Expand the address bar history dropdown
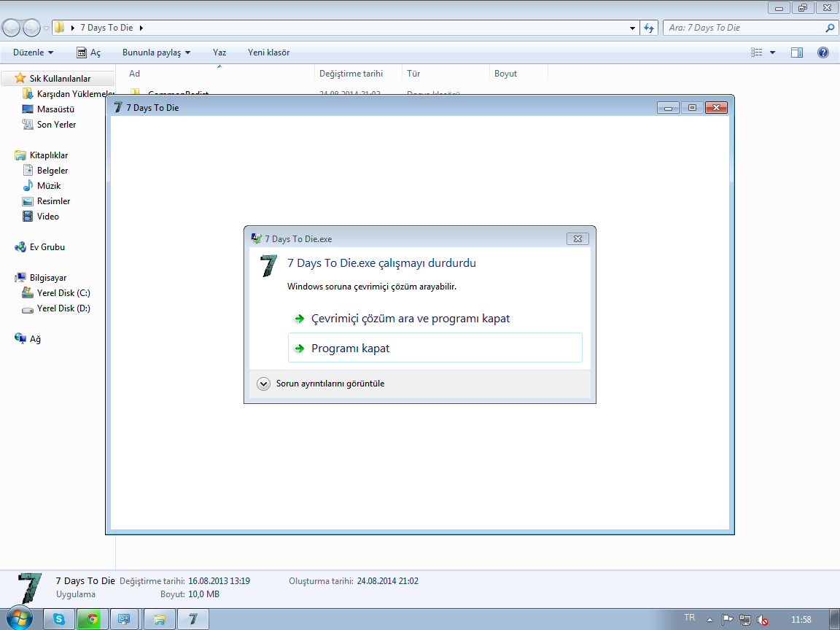 click(632, 28)
